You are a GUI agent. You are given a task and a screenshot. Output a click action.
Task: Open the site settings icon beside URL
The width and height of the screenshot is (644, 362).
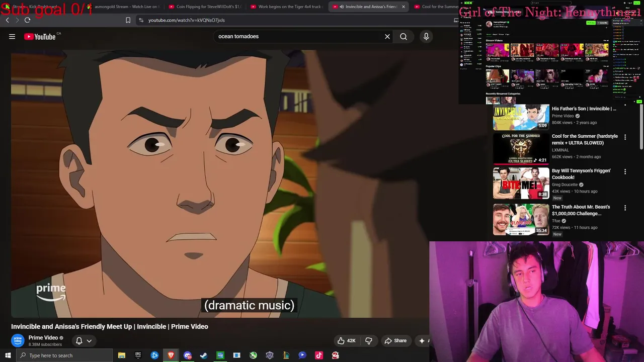(x=141, y=20)
